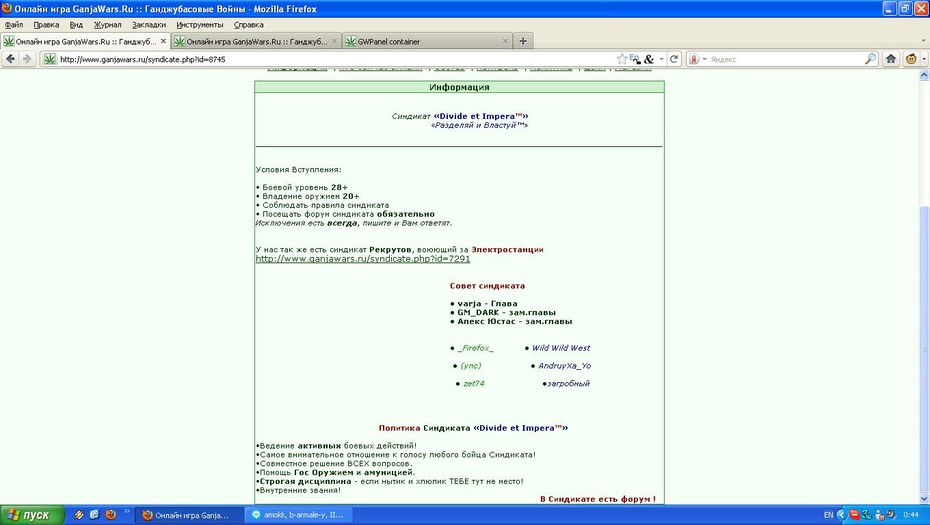Open the syndicate.php?id=7291 link
The width and height of the screenshot is (930, 525).
(362, 259)
